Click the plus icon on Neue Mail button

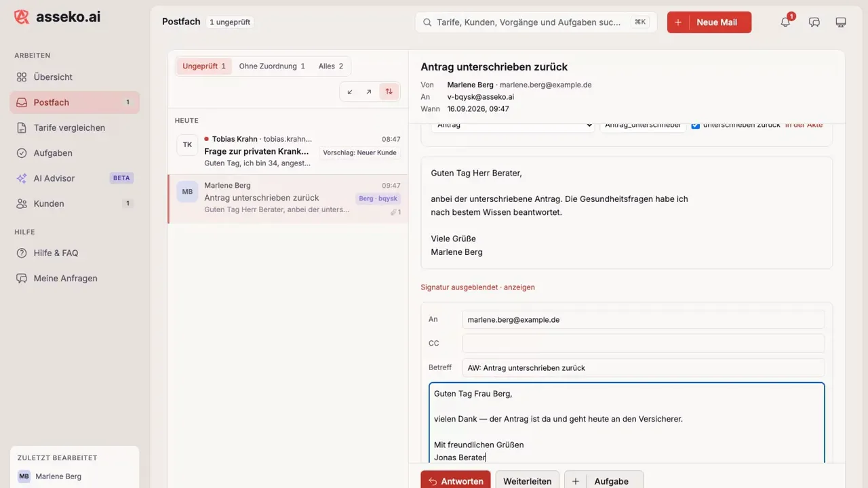(x=678, y=22)
